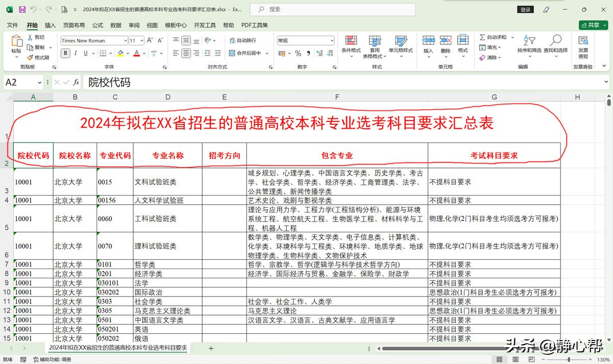The height and width of the screenshot is (364, 613).
Task: Click 合并后居中 merge and center
Action: [x=245, y=53]
